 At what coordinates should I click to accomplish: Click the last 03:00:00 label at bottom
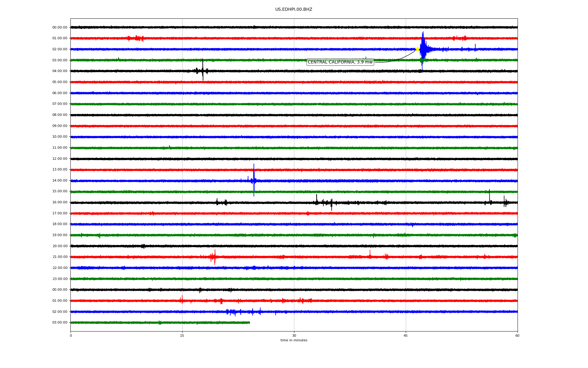(60, 323)
